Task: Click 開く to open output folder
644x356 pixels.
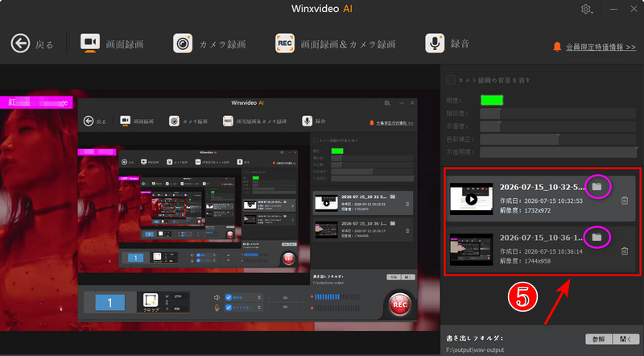Action: pyautogui.click(x=625, y=339)
